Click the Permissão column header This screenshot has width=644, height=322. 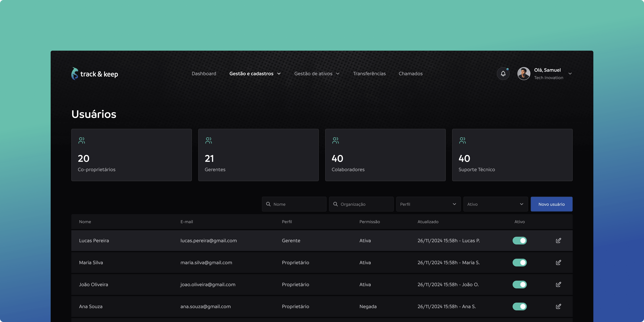(x=369, y=222)
